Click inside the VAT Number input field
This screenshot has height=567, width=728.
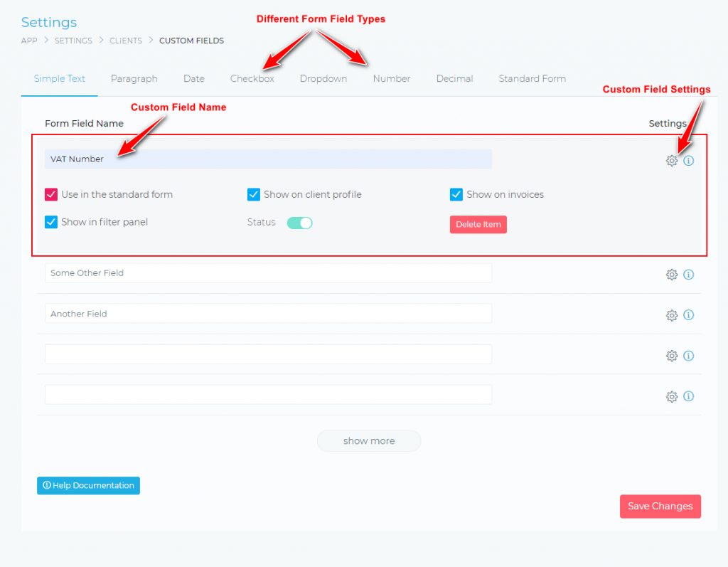click(267, 159)
